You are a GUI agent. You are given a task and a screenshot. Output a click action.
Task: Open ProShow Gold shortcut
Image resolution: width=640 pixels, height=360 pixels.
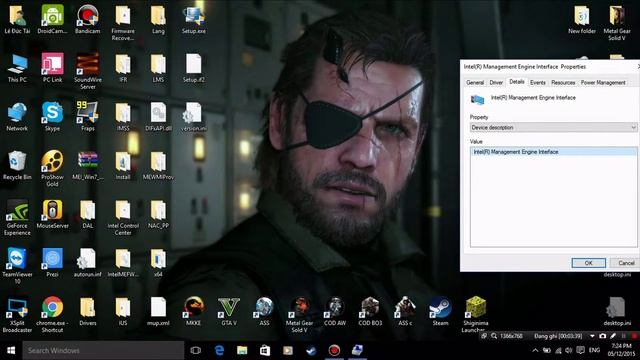pyautogui.click(x=52, y=168)
